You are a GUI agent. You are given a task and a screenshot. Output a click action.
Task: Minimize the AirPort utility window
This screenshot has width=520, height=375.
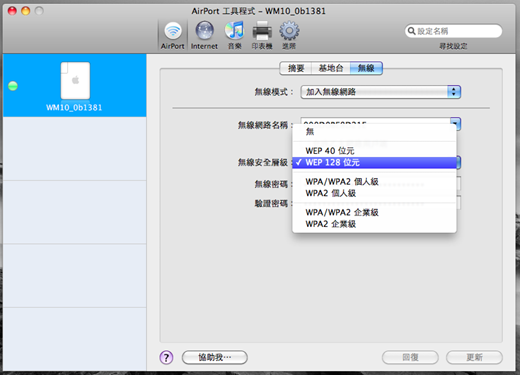coord(26,11)
